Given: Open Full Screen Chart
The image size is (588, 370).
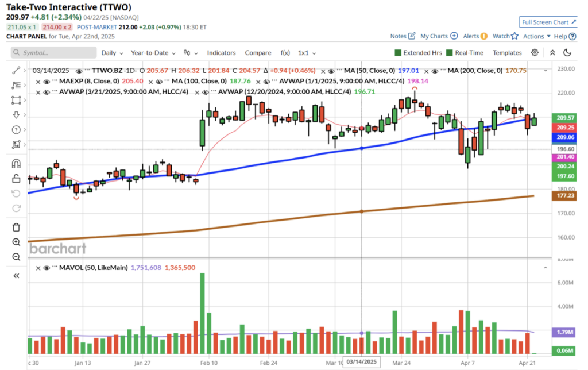Looking at the screenshot, I should point(548,22).
